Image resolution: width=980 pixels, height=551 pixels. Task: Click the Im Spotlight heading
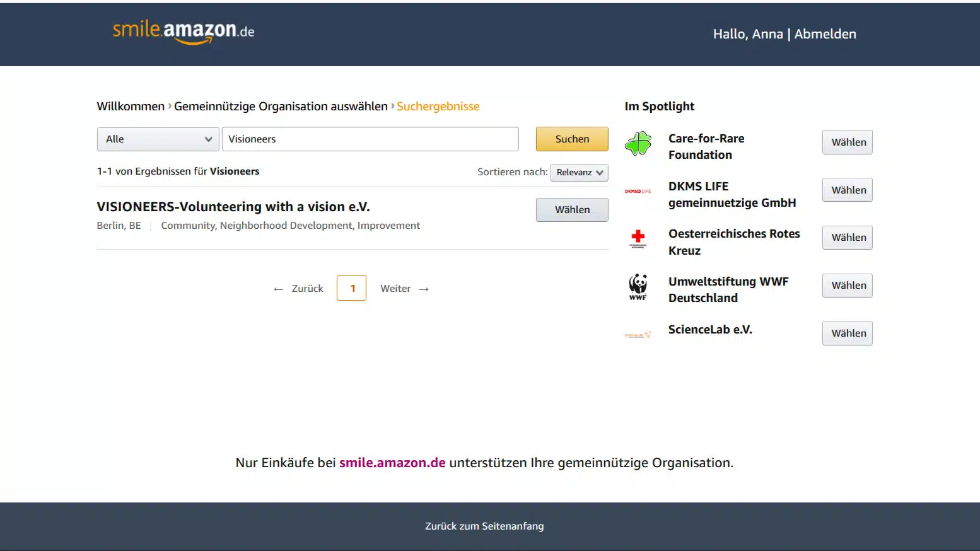coord(659,107)
